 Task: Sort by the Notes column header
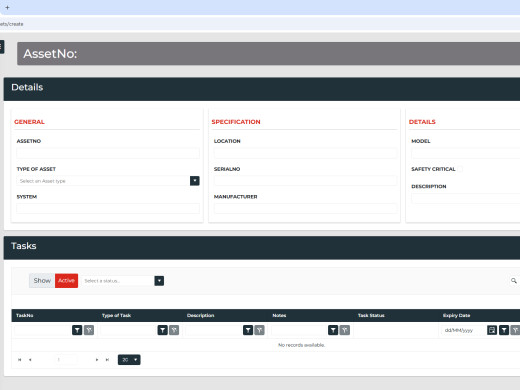(x=279, y=315)
